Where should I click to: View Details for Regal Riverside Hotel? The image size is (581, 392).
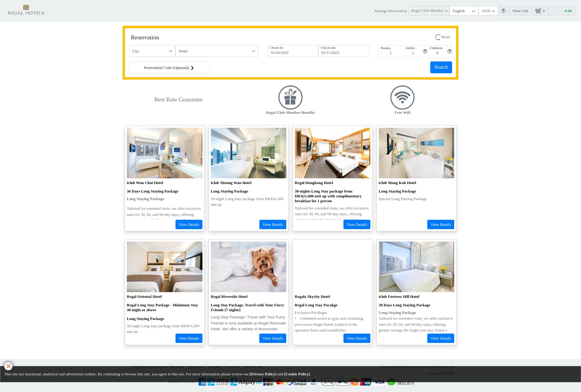pos(273,338)
